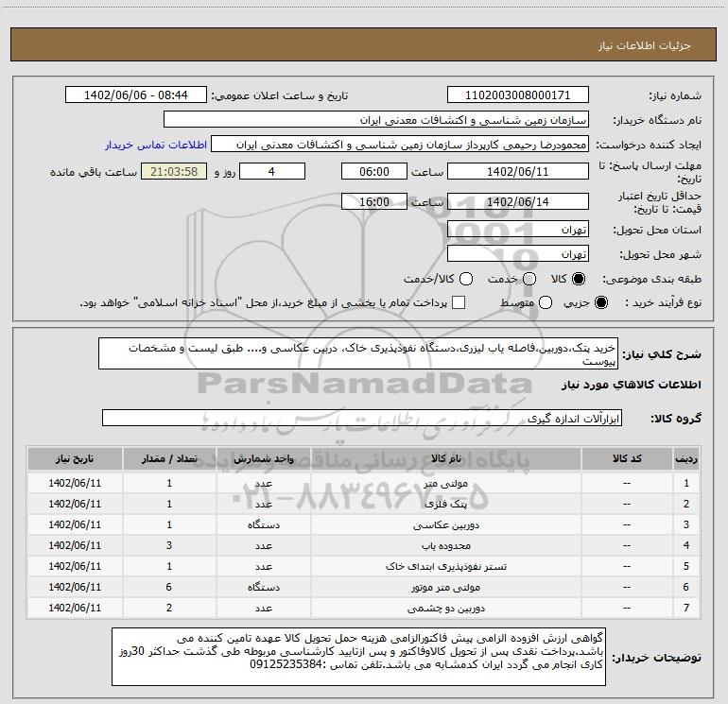Click the deadline hour field 06:00

coord(374,171)
